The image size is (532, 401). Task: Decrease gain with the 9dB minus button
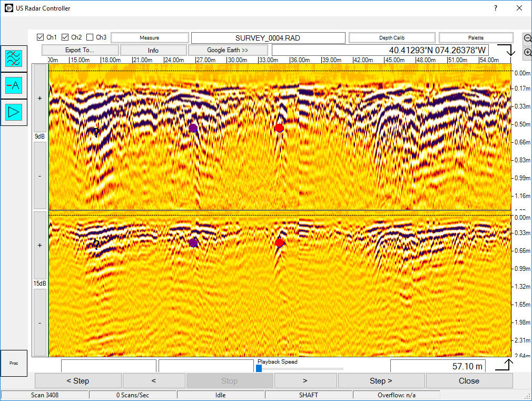[40, 176]
